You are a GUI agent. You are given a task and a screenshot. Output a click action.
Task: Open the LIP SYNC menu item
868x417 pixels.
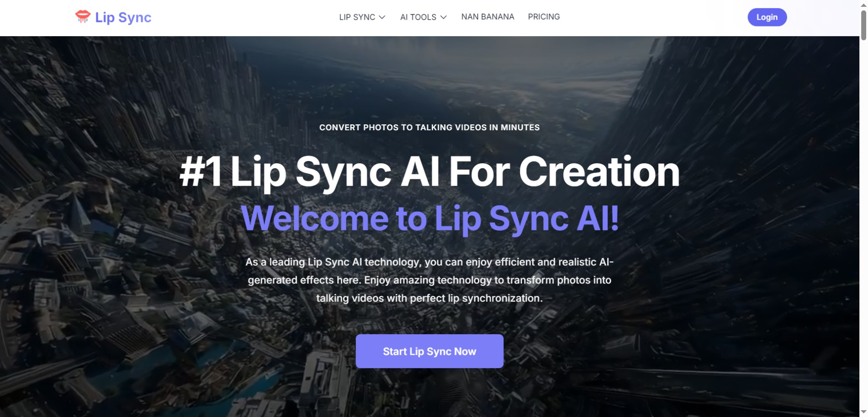(x=357, y=17)
